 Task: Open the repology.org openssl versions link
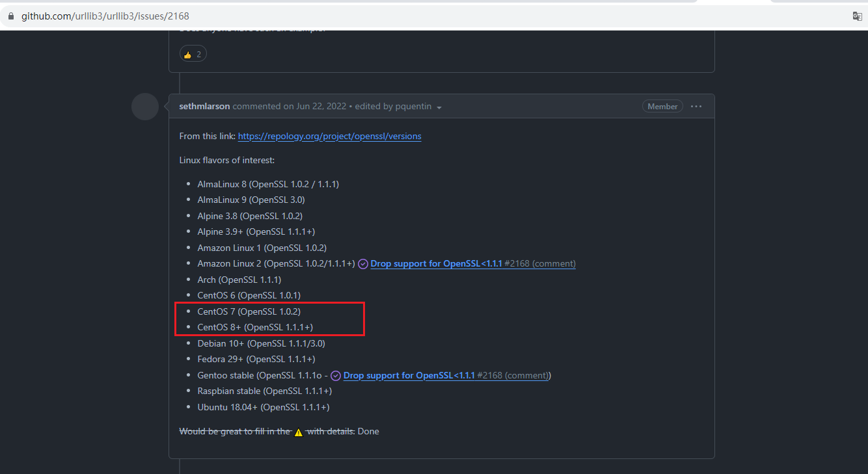click(x=329, y=137)
